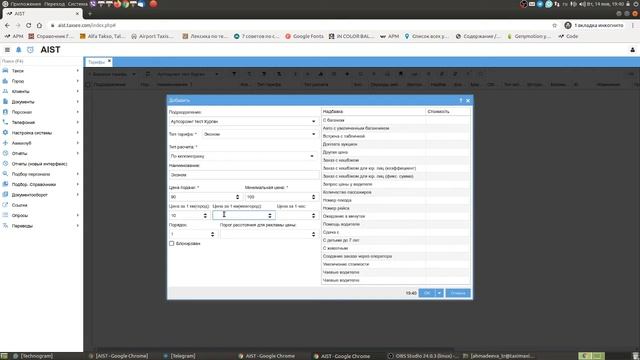Adjust the Цена подачи spinner arrows

(238, 197)
